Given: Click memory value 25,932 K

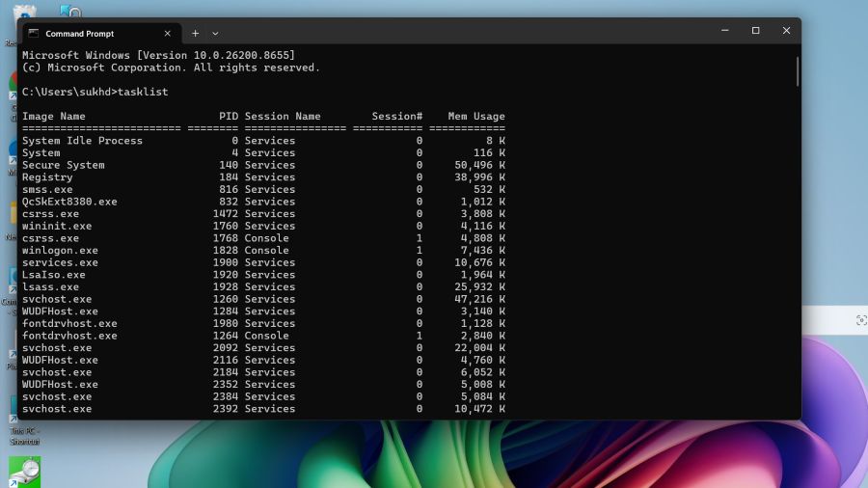Looking at the screenshot, I should click(479, 286).
